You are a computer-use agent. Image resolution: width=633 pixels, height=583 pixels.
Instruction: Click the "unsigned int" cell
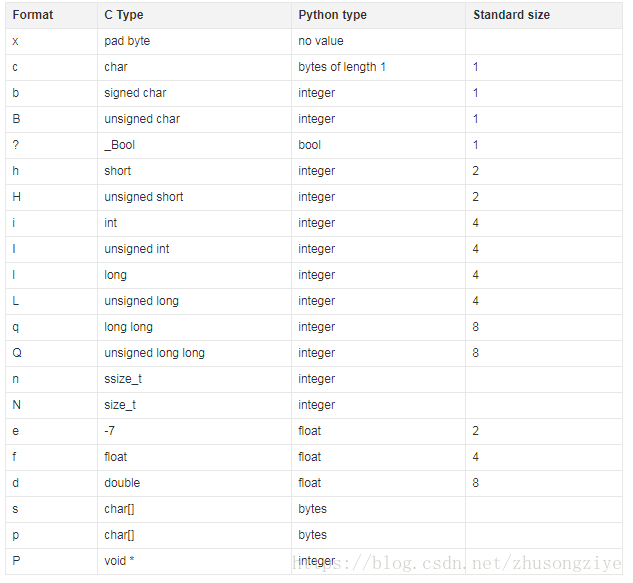(x=137, y=249)
